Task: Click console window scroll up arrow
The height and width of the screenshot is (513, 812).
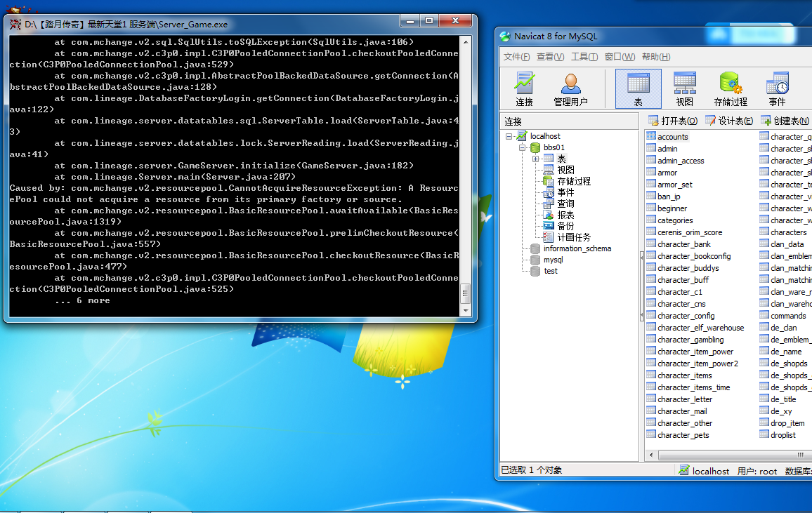Action: coord(466,42)
